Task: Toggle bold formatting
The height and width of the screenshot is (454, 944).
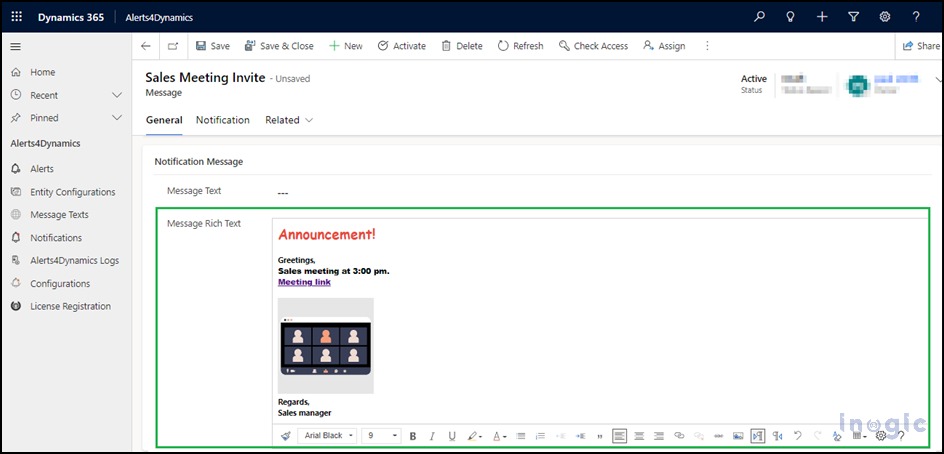Action: click(413, 435)
